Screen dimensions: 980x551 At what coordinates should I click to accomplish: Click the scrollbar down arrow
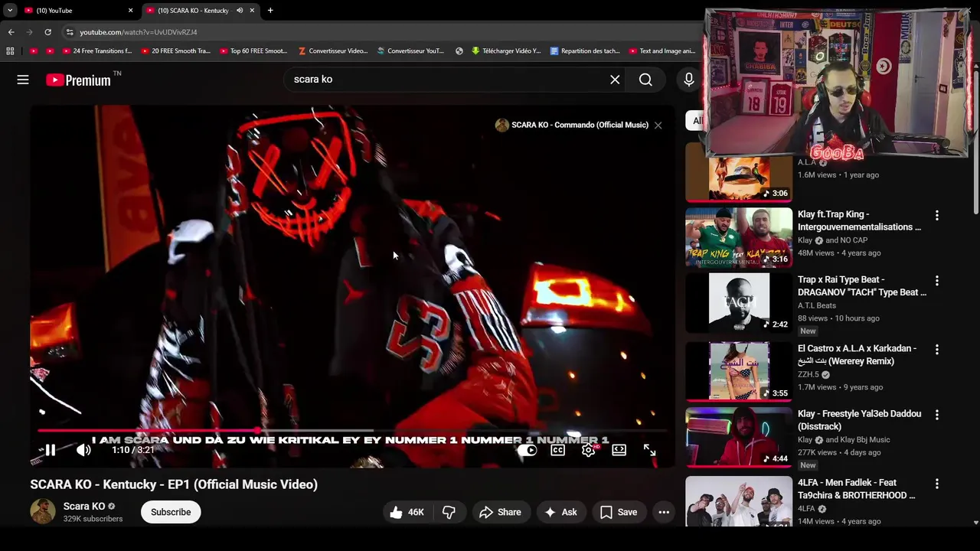975,522
